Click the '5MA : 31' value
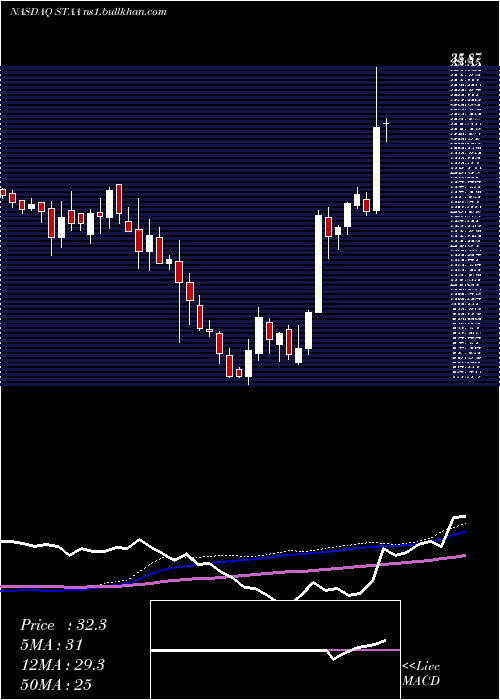This screenshot has height=700, width=500. pyautogui.click(x=51, y=644)
